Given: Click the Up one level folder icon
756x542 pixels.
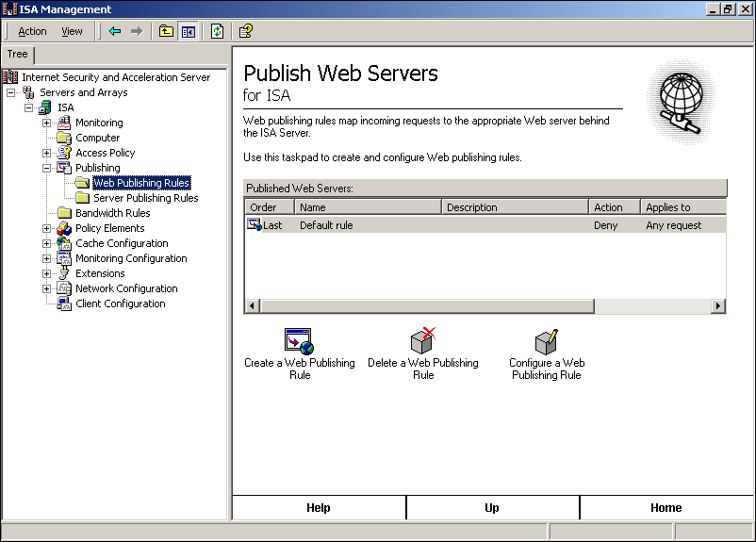Looking at the screenshot, I should (x=166, y=31).
